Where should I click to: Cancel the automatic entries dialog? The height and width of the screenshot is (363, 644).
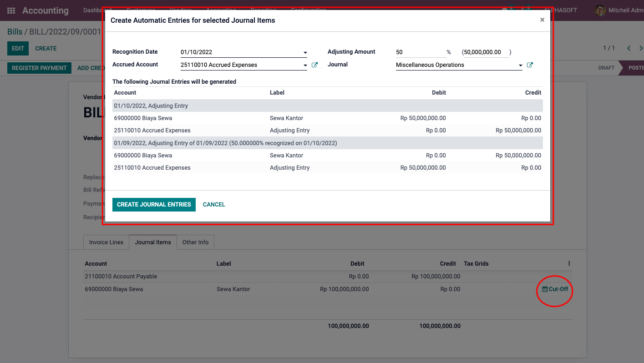[x=214, y=205]
